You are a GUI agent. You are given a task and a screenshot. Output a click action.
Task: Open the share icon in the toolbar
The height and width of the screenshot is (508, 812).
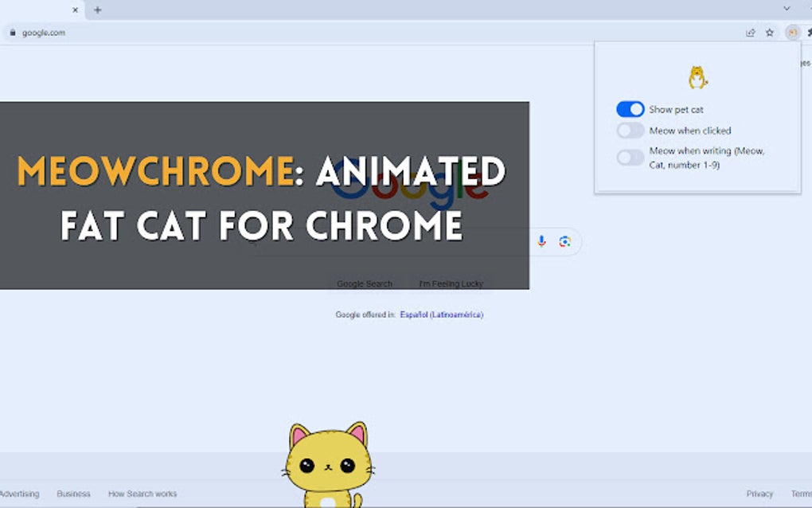click(x=751, y=33)
